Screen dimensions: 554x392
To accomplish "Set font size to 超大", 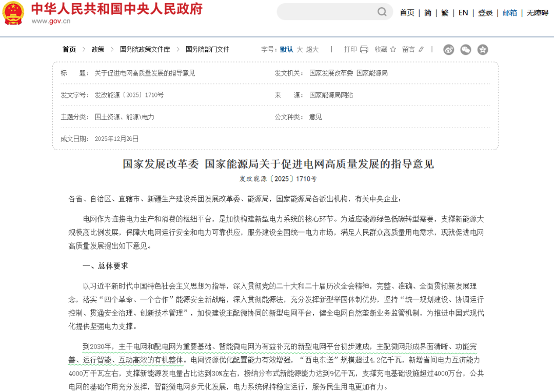I will point(312,50).
